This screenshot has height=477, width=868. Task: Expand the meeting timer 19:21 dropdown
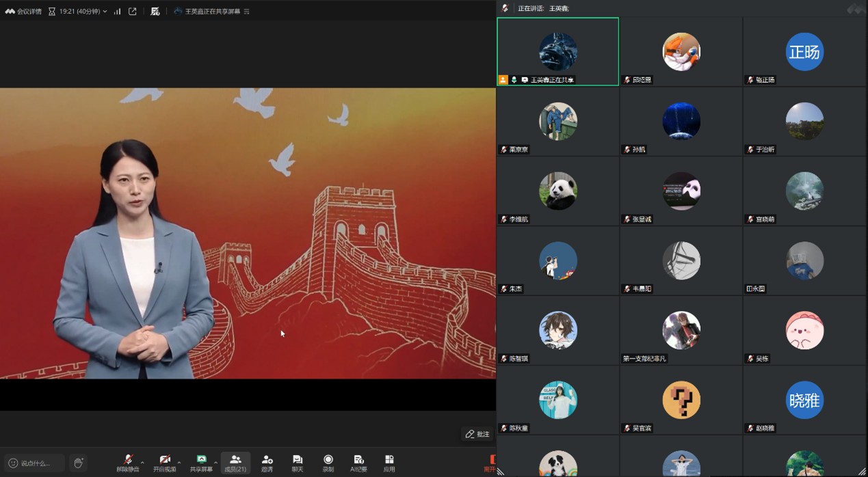coord(105,12)
